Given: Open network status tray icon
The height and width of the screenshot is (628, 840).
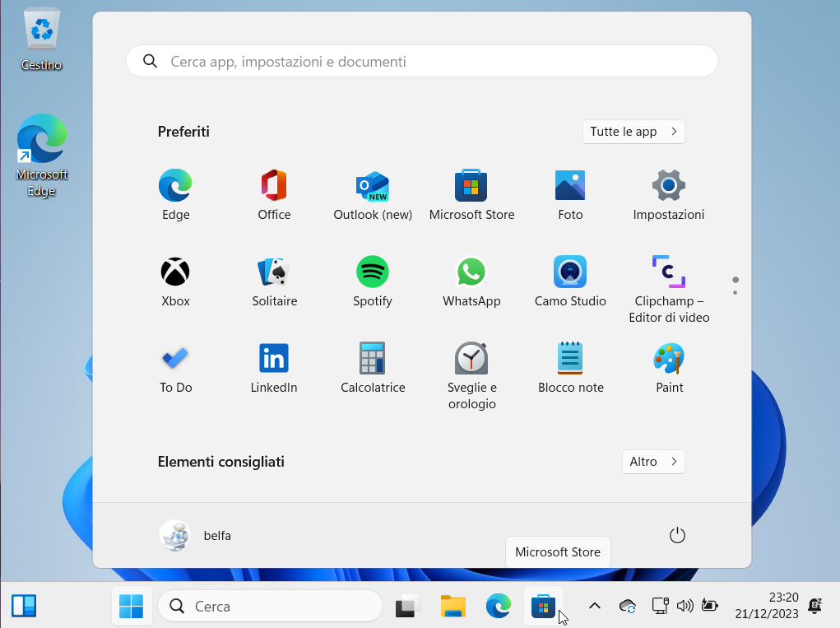Looking at the screenshot, I should click(660, 606).
